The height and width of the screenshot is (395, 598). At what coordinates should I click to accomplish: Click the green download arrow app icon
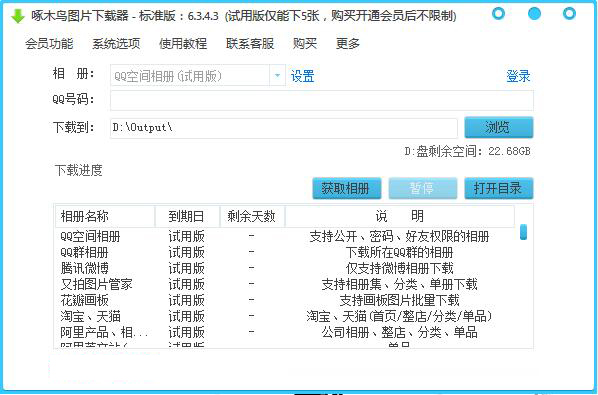18,16
